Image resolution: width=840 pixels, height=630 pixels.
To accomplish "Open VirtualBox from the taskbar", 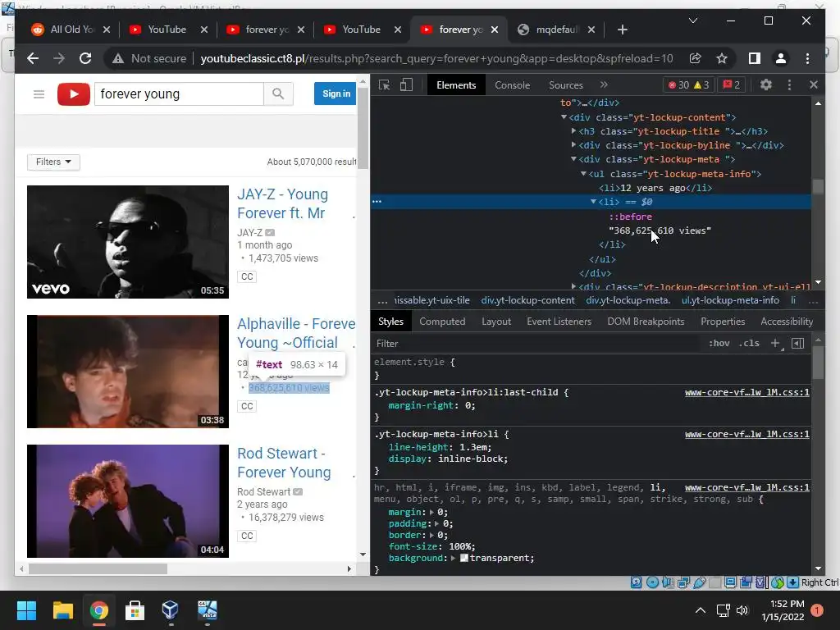I will coord(171,610).
